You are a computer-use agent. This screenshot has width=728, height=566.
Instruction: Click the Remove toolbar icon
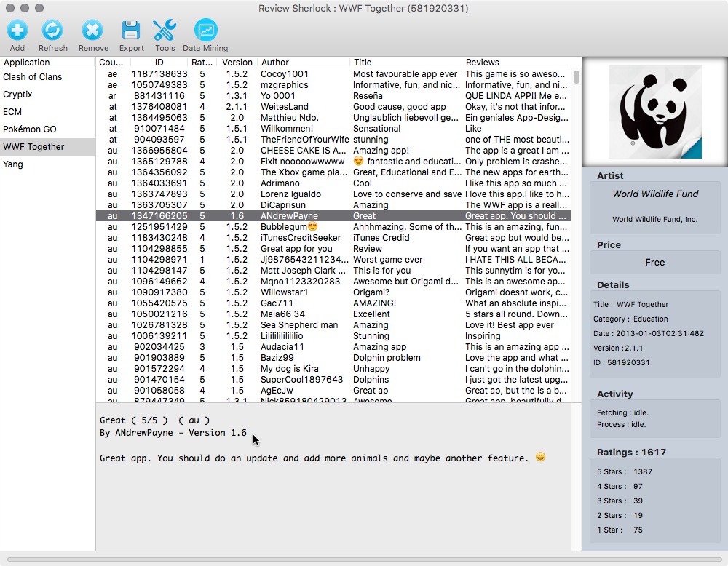coord(93,31)
